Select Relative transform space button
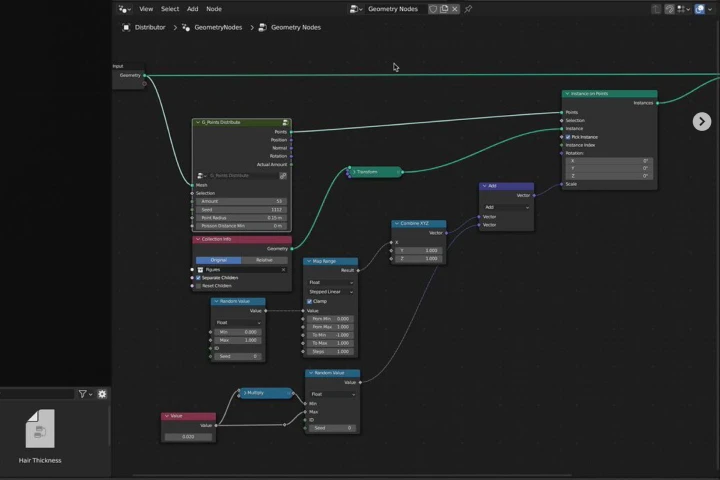 [264, 260]
